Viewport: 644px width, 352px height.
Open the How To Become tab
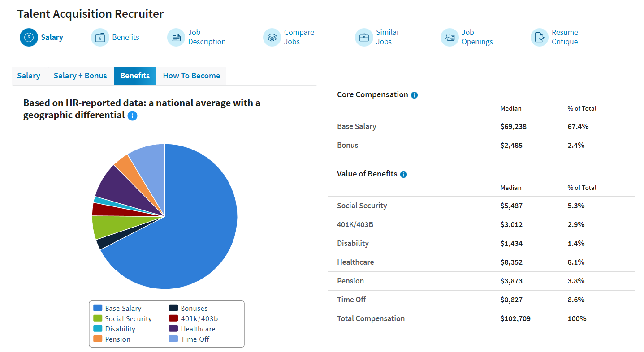tap(191, 76)
